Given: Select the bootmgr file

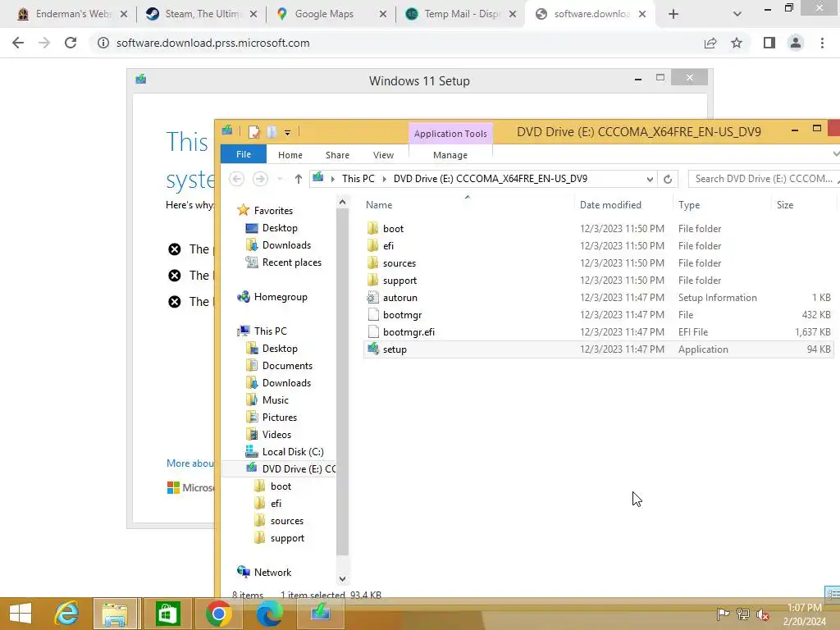Looking at the screenshot, I should click(x=598, y=314).
